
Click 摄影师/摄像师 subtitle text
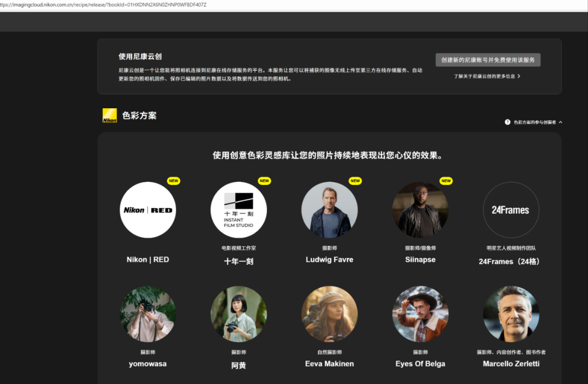(x=420, y=248)
